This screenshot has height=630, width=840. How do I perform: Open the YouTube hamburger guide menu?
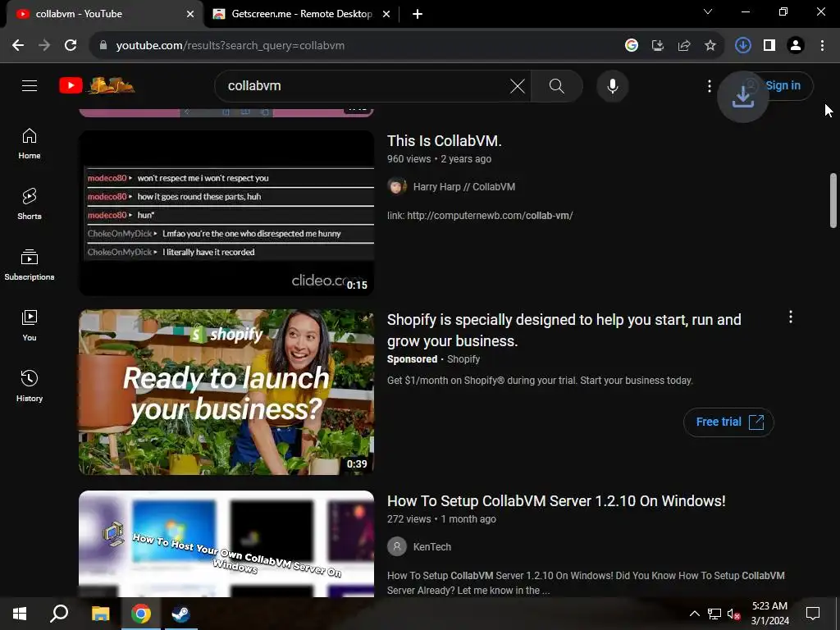[x=30, y=85]
